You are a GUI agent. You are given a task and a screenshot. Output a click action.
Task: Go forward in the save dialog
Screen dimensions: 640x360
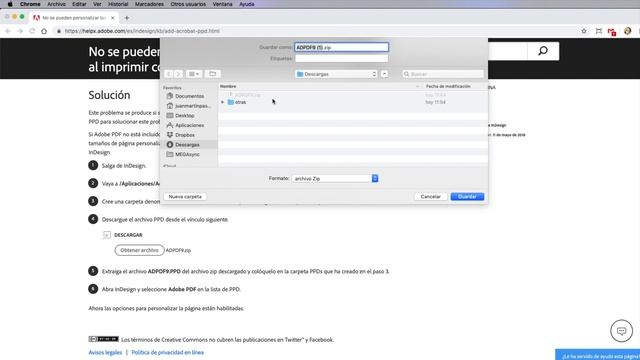pyautogui.click(x=178, y=74)
